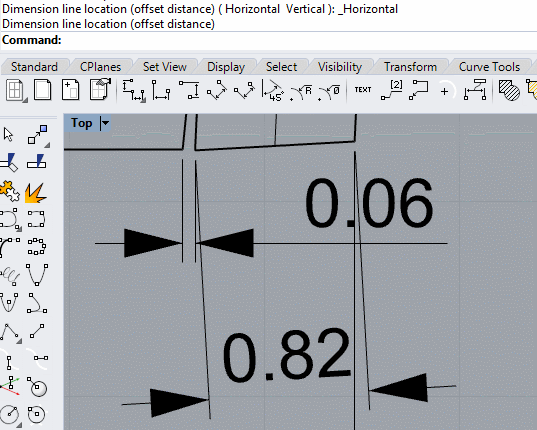This screenshot has height=430, width=537.
Task: Click the orange puzzle pieces Join icon
Action: point(10,191)
